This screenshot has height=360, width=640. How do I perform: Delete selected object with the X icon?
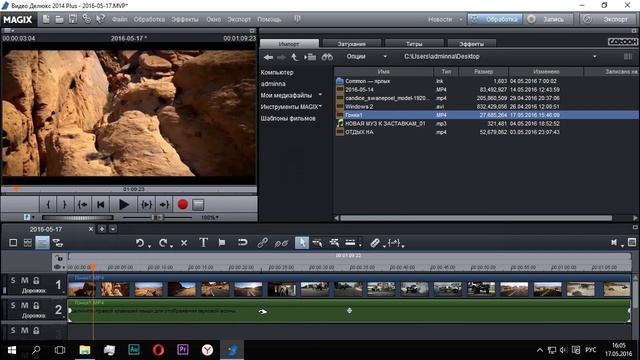(184, 243)
